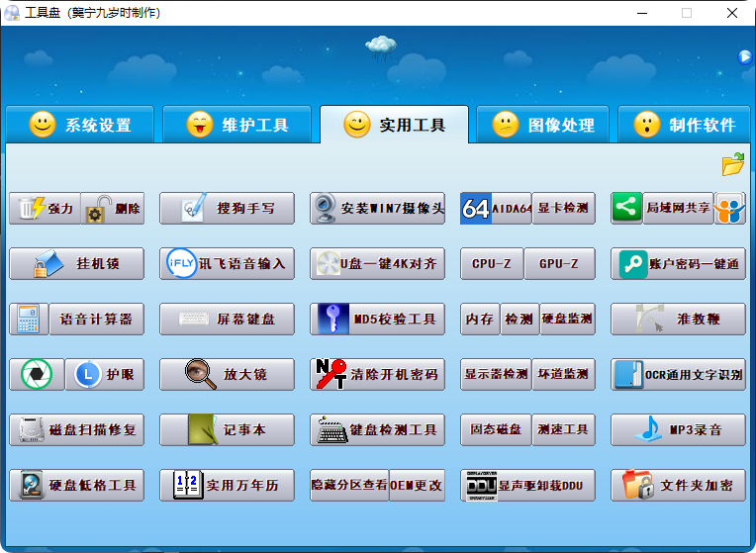Screen dimensions: 756x553
Task: Open 显示器检测 monitor test
Action: [496, 374]
